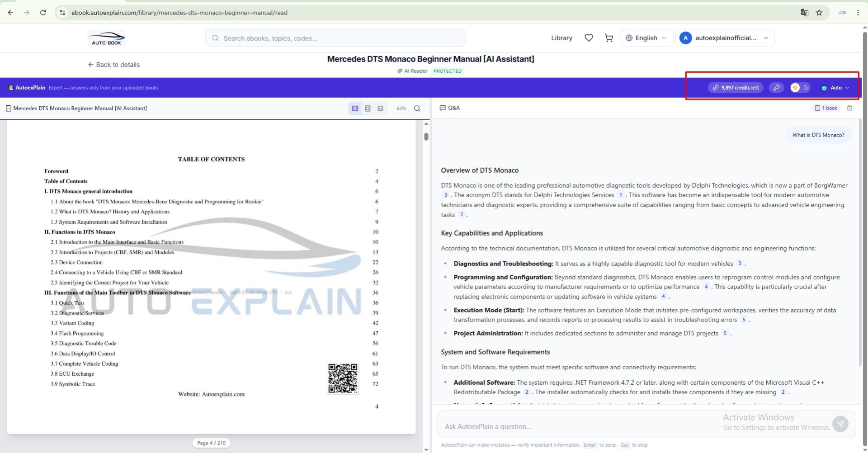Focus the Search ebooks, topics, codes field

pos(335,38)
